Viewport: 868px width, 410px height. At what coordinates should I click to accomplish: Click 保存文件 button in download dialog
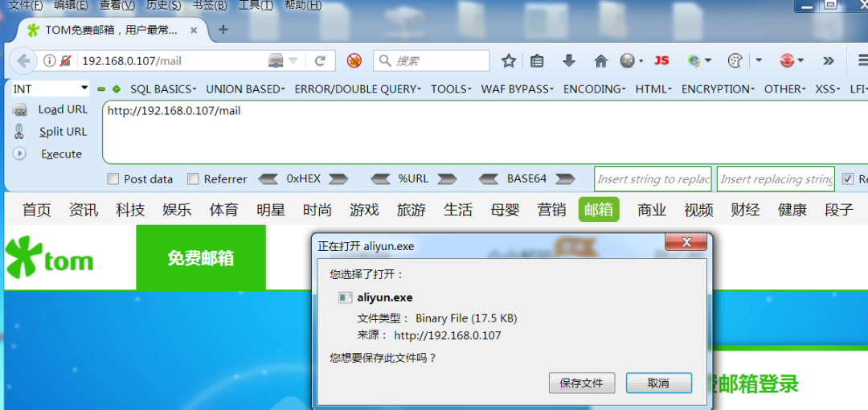pos(582,383)
